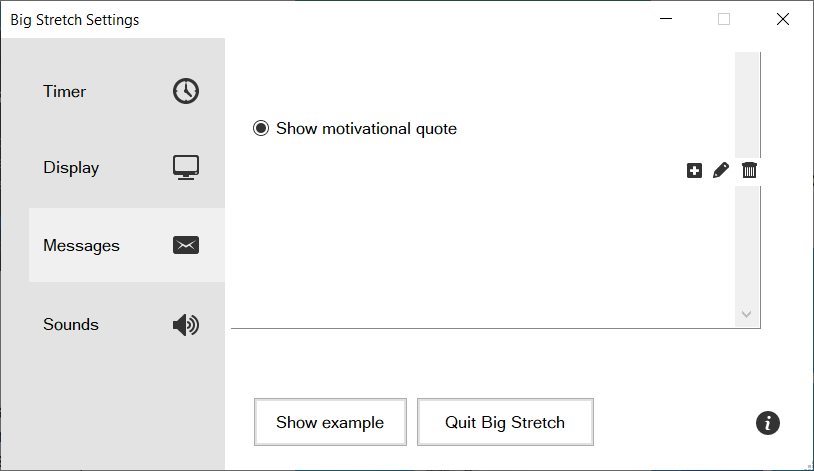Screen dimensions: 814x471
Task: Click the Quit Big Stretch button
Action: pos(505,422)
